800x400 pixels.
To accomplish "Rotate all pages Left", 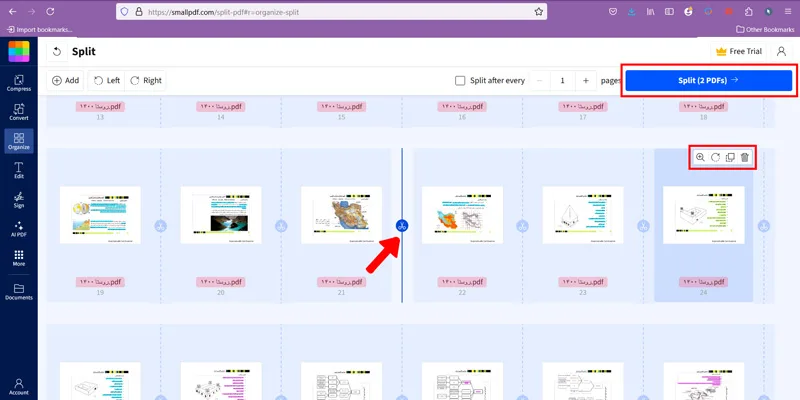I will 107,81.
